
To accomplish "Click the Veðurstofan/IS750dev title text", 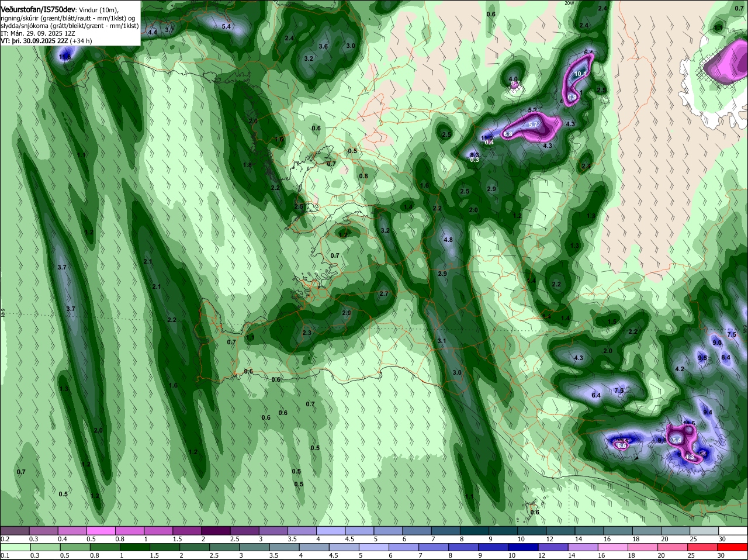I will click(38, 10).
